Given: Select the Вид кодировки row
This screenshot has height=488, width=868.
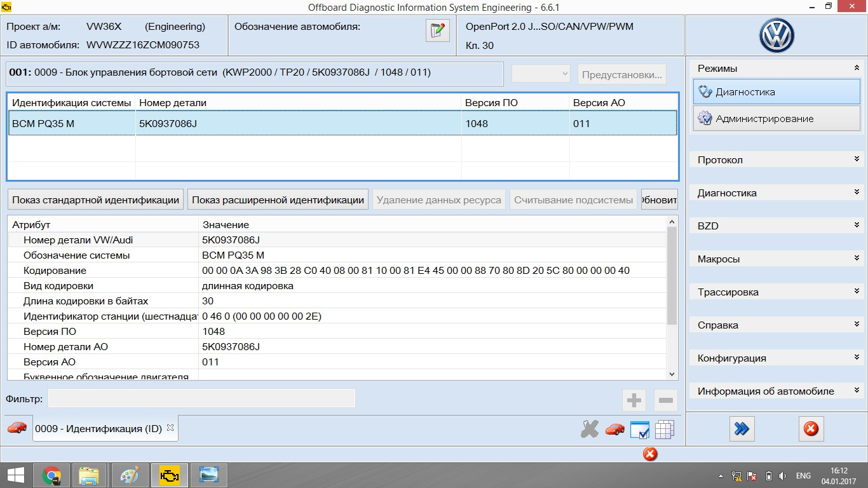Looking at the screenshot, I should 337,285.
